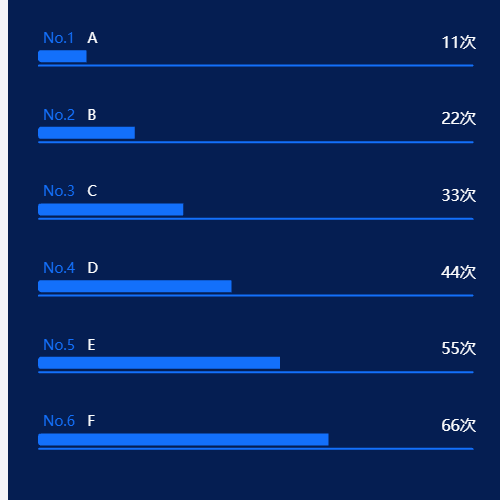Click the 22次 count value
This screenshot has height=500, width=500.
(x=459, y=118)
